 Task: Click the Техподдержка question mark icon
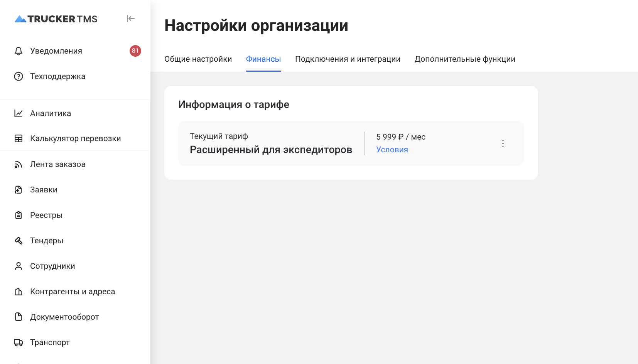click(19, 76)
